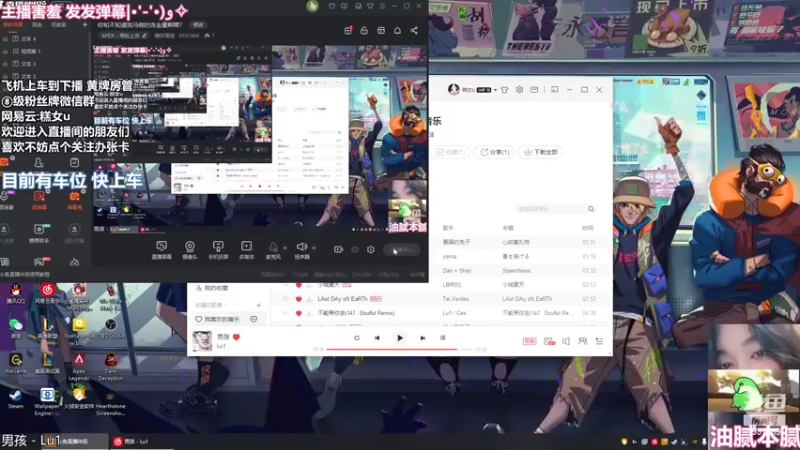
Task: Click the red sound quality badge in player bar
Action: (529, 341)
